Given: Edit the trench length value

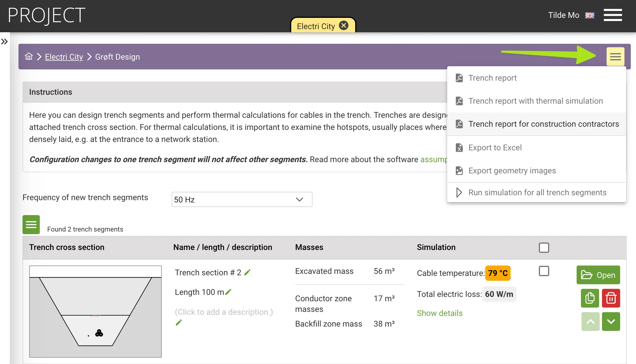Looking at the screenshot, I should 228,292.
